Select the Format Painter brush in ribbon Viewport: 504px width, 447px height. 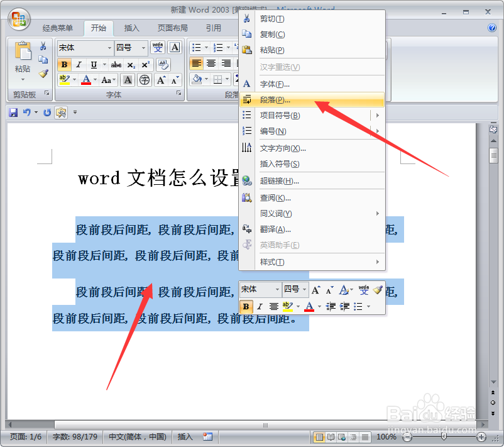coord(44,74)
